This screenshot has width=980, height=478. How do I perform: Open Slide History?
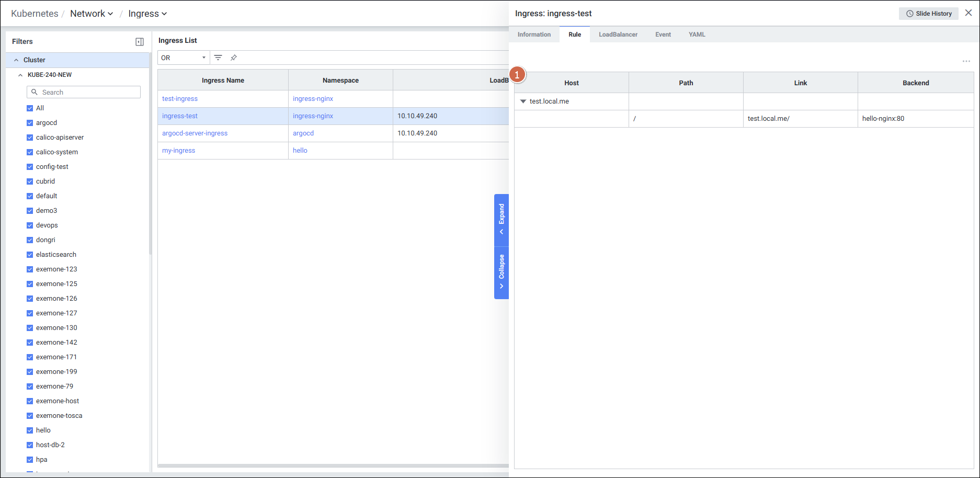click(928, 14)
